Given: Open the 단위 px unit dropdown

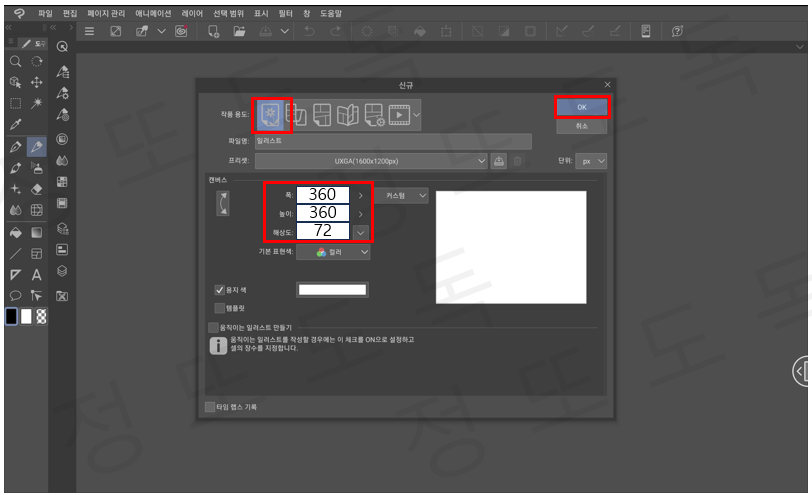Looking at the screenshot, I should [x=591, y=161].
